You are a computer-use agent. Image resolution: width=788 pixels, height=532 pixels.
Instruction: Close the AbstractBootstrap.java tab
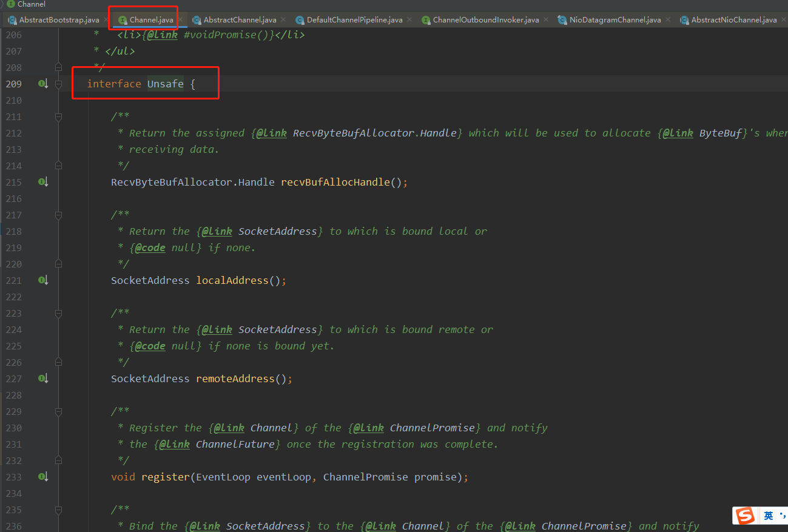coord(106,19)
